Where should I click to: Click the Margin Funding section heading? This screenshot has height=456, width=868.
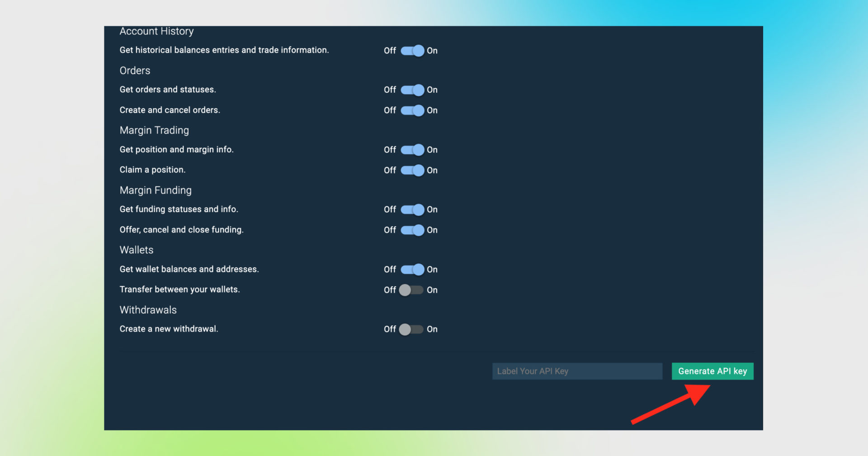(x=156, y=190)
